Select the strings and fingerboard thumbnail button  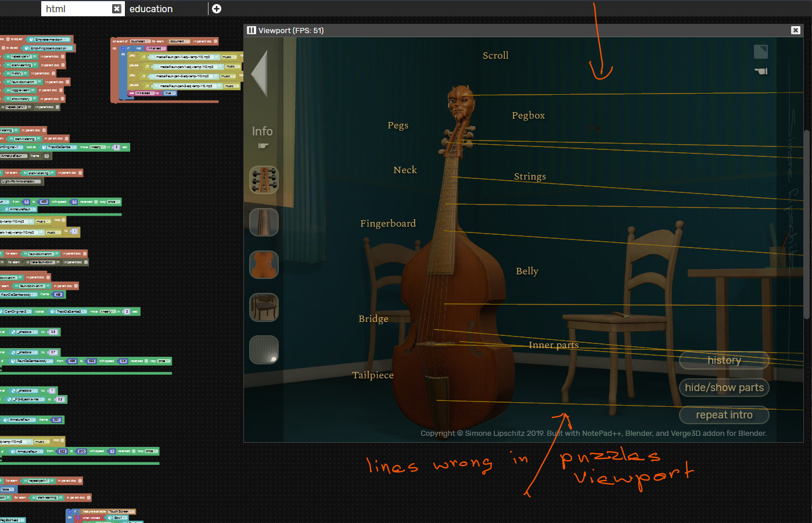point(264,222)
